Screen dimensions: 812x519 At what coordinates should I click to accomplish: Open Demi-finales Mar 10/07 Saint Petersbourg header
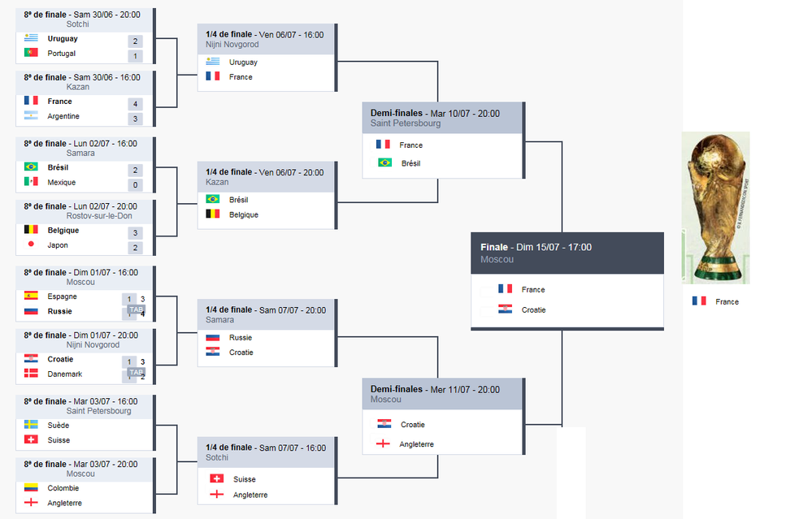443,118
